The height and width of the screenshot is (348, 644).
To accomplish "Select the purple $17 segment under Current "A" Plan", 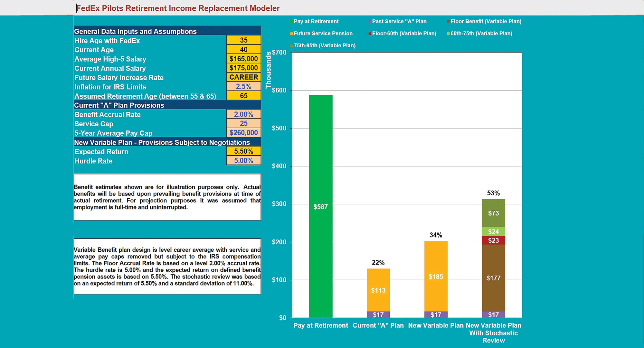I will click(x=378, y=314).
